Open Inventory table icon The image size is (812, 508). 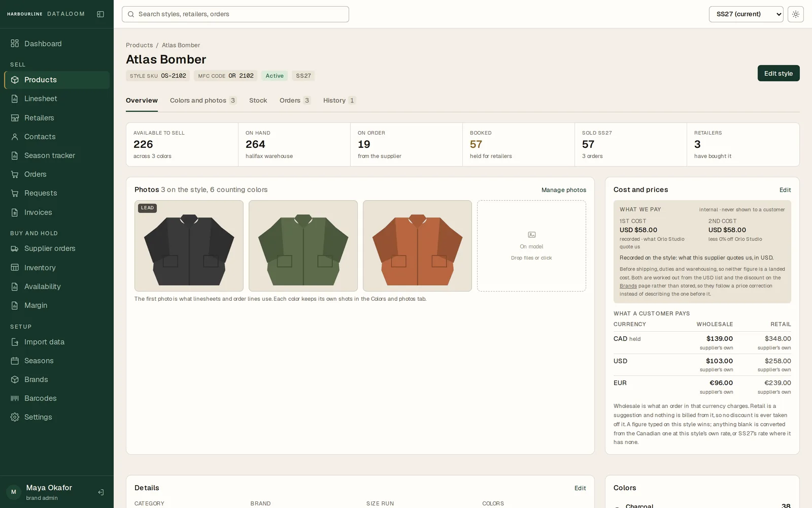[x=15, y=268]
